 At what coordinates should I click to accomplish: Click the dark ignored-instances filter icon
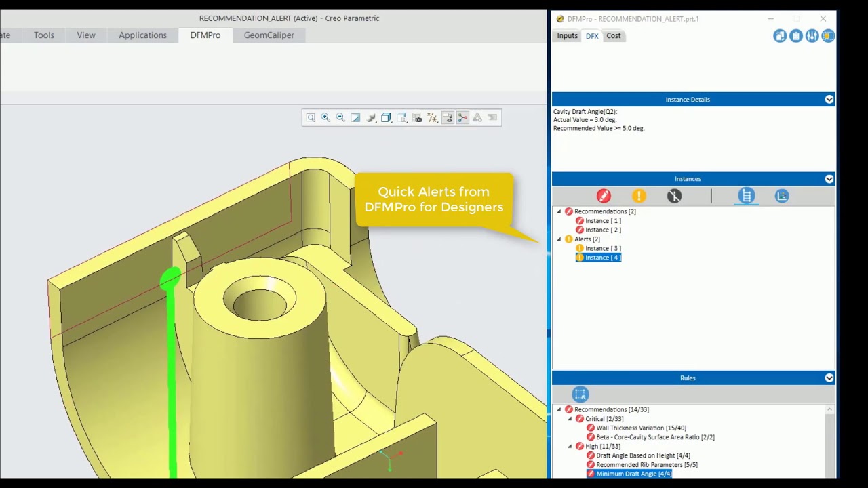(x=674, y=196)
